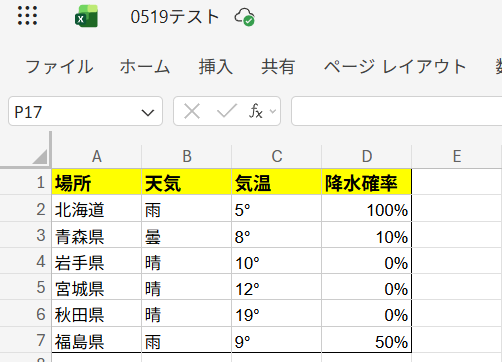Click the fx insert function icon
The image size is (502, 362).
256,111
